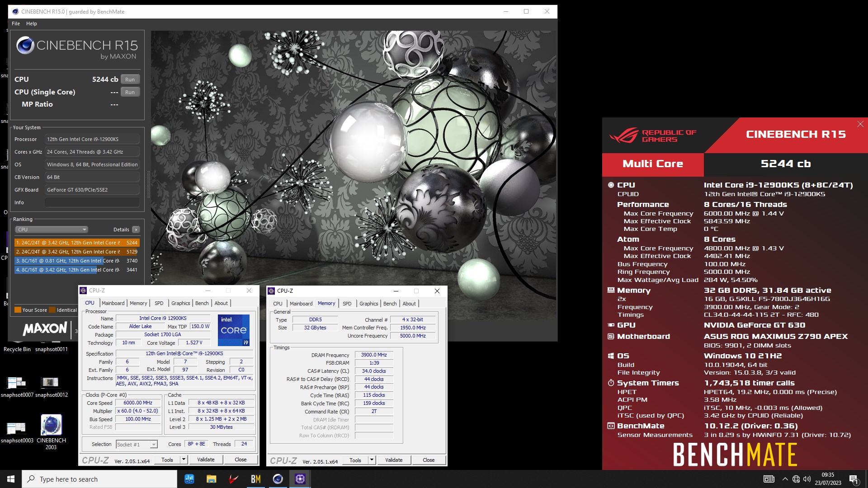Open snaphsot0003 desktop thumbnail
Screen dimensions: 868x488
17,432
